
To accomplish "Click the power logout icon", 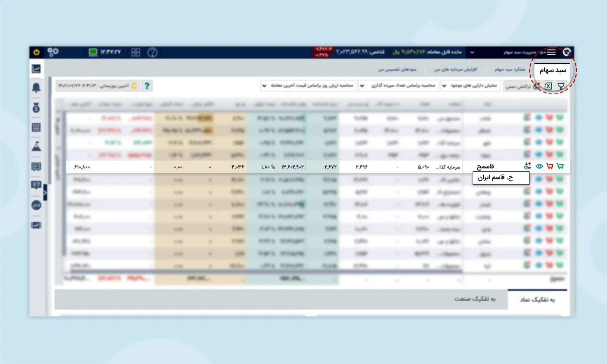I will [36, 52].
